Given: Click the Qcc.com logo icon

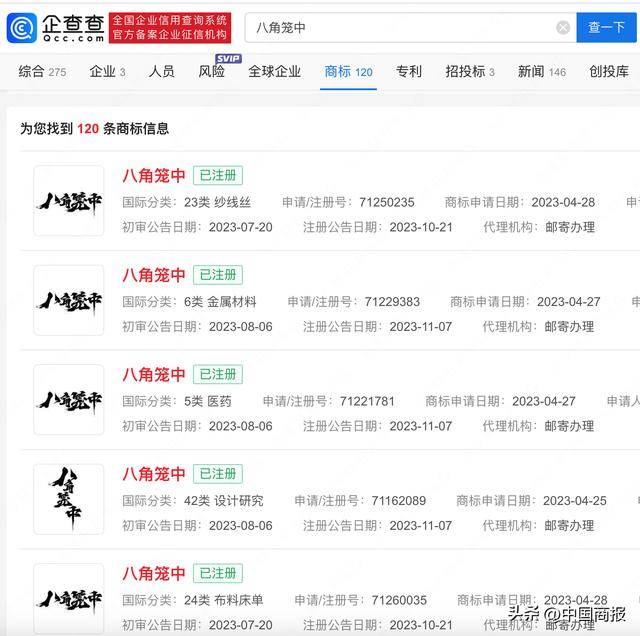Looking at the screenshot, I should (x=22, y=28).
